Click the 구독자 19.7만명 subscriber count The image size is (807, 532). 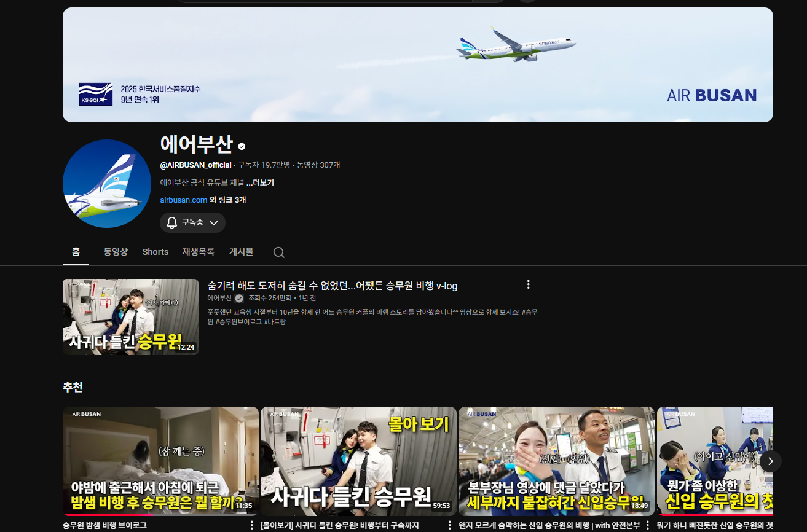point(264,165)
